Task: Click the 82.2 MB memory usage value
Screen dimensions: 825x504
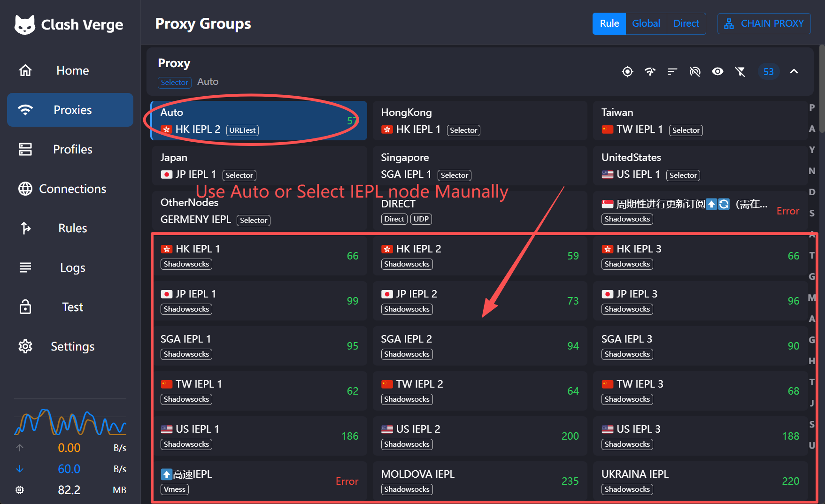Action: pos(69,490)
